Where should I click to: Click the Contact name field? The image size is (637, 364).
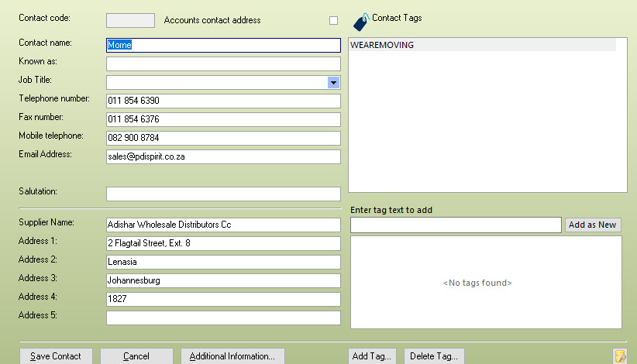[223, 46]
